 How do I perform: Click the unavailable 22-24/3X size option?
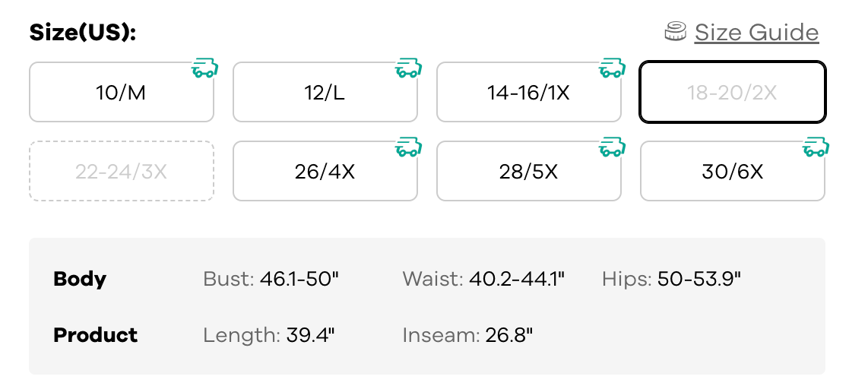121,171
